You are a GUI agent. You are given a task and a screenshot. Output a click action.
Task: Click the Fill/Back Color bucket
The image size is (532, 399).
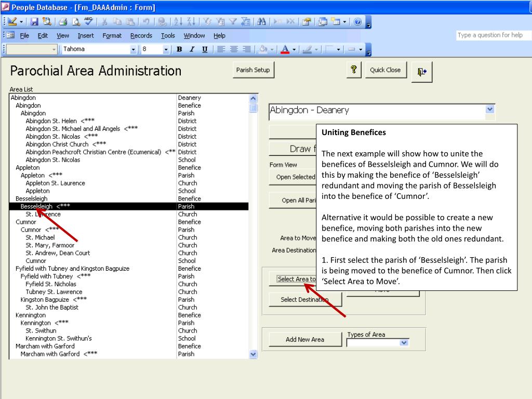(x=263, y=49)
